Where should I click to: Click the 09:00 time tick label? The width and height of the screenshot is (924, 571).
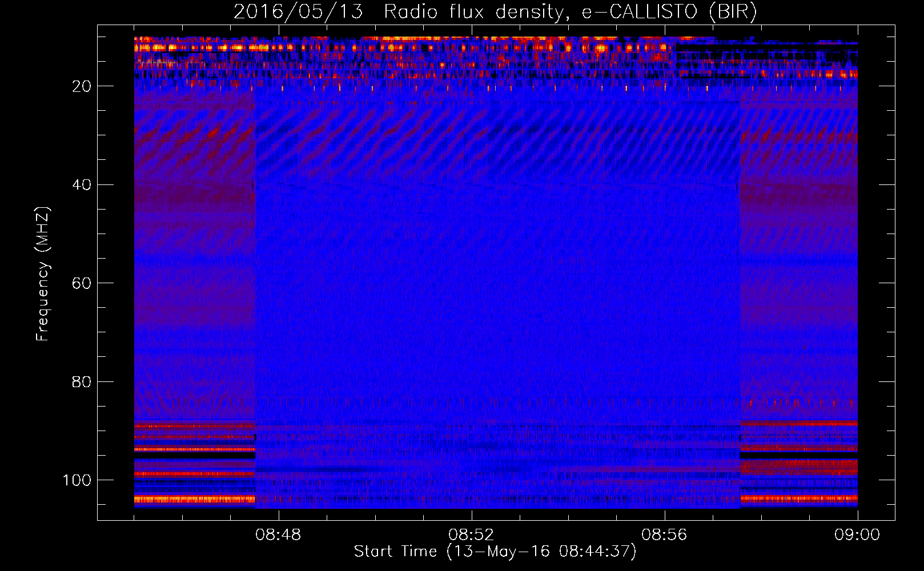[857, 535]
